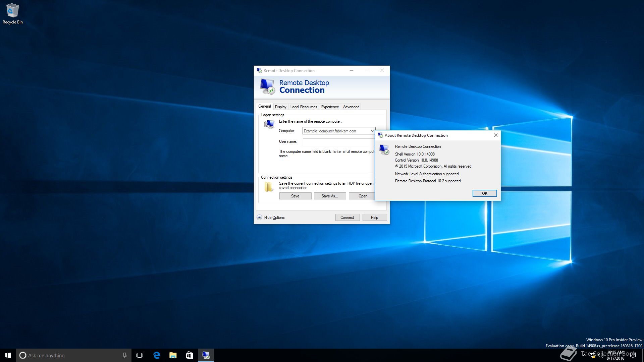
Task: Switch to the General tab
Action: pos(264,106)
